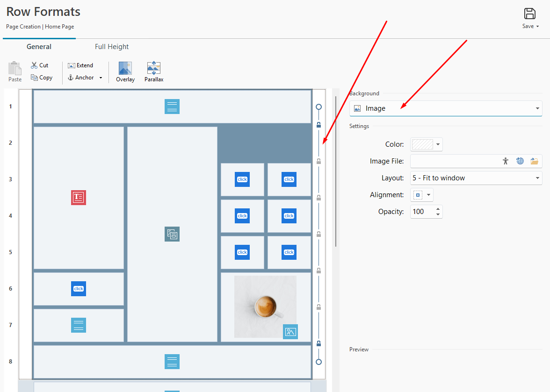Toggle the lock between rows 7 and 8
This screenshot has width=550, height=392.
pos(318,343)
